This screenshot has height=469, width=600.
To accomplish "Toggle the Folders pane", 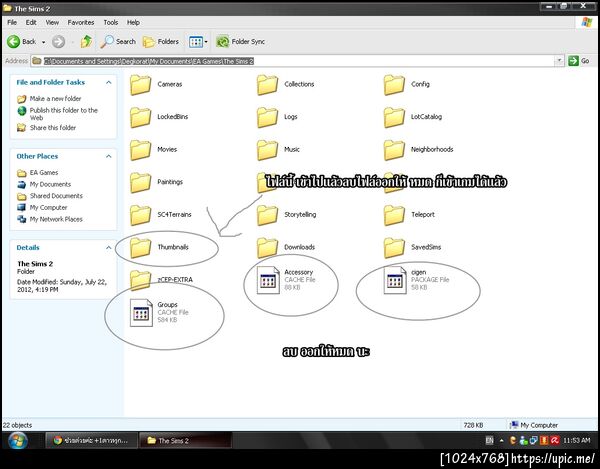I will pos(161,41).
